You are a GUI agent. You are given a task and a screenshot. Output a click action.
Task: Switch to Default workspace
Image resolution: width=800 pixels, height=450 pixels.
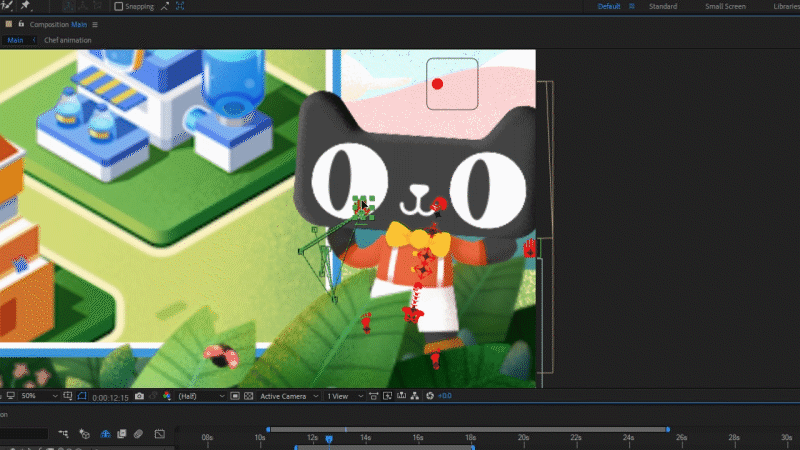point(609,6)
